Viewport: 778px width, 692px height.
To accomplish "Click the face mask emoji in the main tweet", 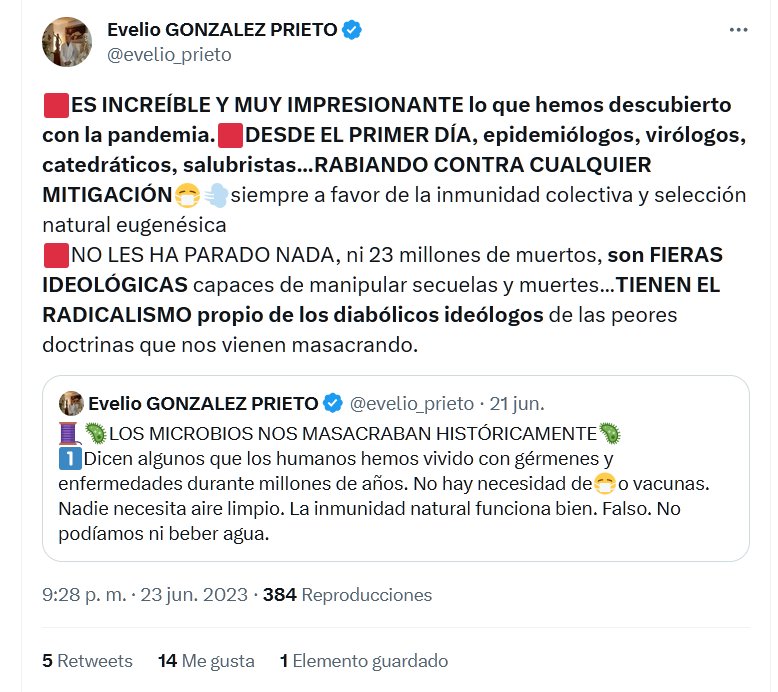I will (x=187, y=195).
